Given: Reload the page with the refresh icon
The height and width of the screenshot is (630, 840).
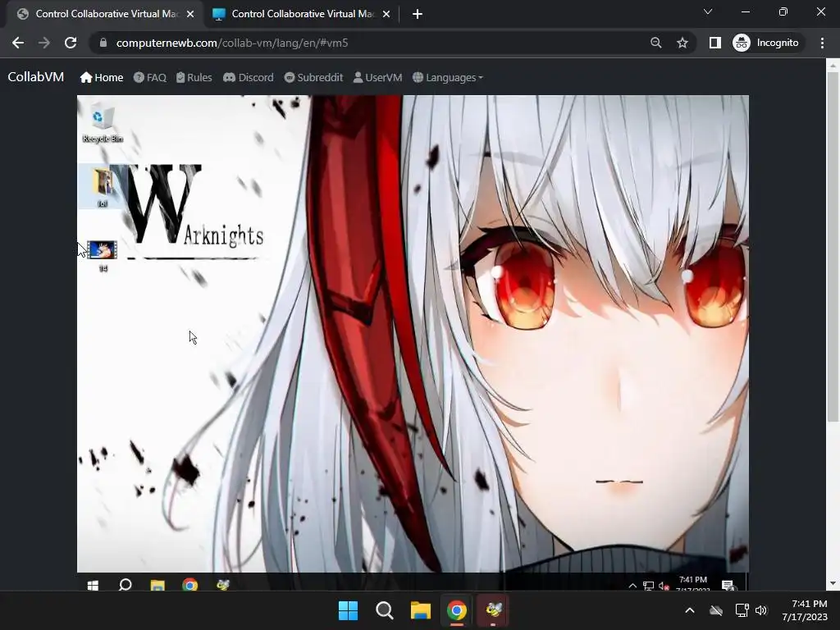Looking at the screenshot, I should [x=71, y=43].
